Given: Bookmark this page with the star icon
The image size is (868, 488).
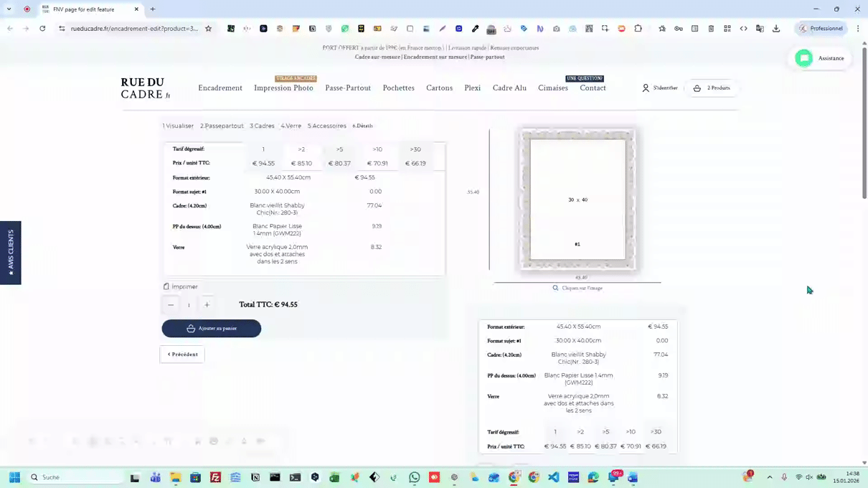Looking at the screenshot, I should [x=209, y=29].
